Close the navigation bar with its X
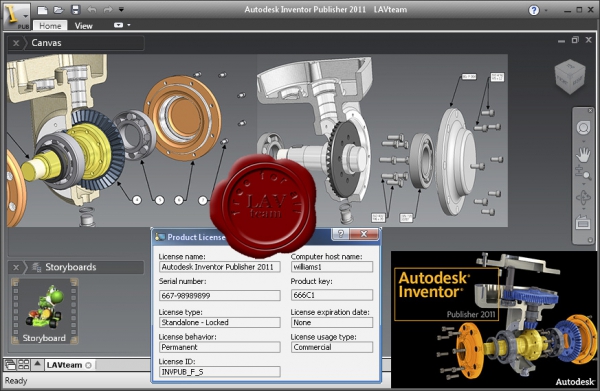The width and height of the screenshot is (600, 391). 590,111
